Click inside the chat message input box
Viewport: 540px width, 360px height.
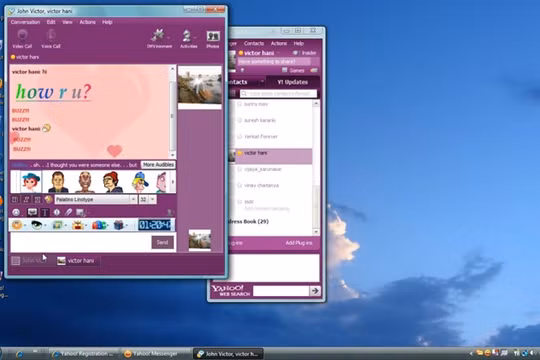point(80,242)
